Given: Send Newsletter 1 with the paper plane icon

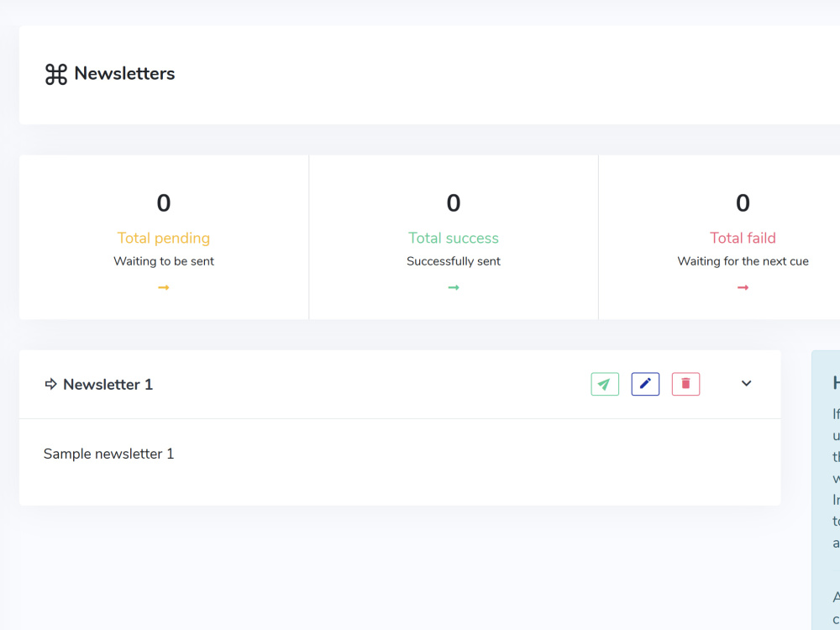Looking at the screenshot, I should (x=605, y=384).
